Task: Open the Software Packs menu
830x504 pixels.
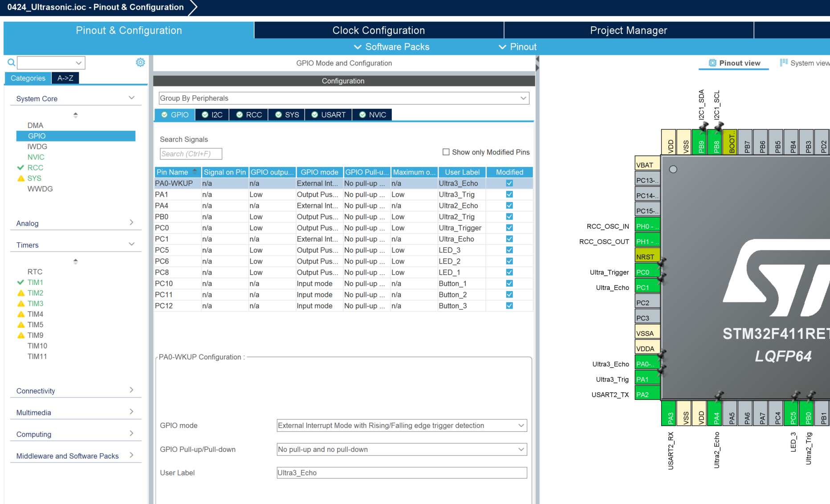Action: point(392,47)
